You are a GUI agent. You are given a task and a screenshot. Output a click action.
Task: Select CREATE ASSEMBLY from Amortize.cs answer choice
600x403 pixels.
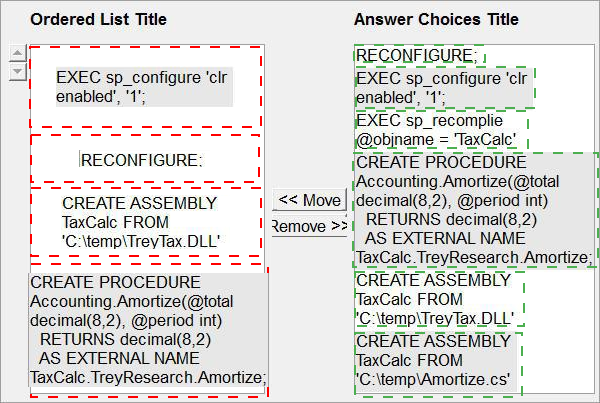coord(438,361)
